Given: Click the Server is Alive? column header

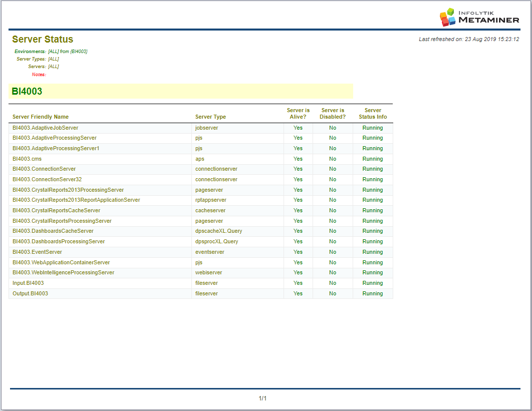Looking at the screenshot, I should (298, 114).
